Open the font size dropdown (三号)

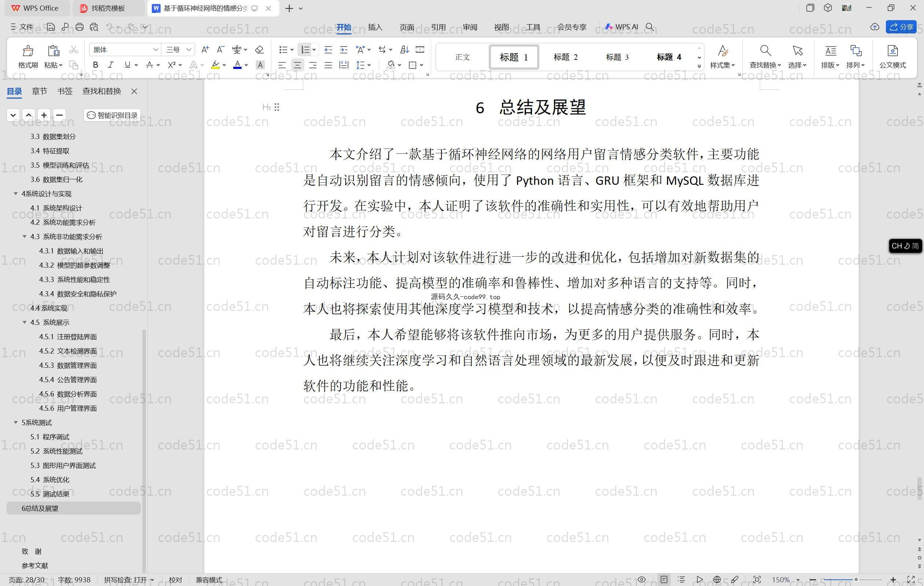189,50
